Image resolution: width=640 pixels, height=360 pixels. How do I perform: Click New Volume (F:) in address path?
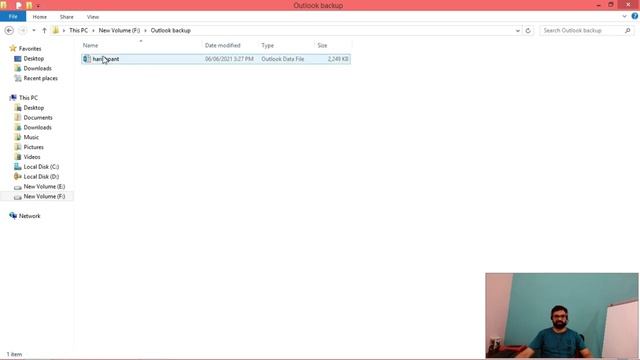tap(119, 31)
